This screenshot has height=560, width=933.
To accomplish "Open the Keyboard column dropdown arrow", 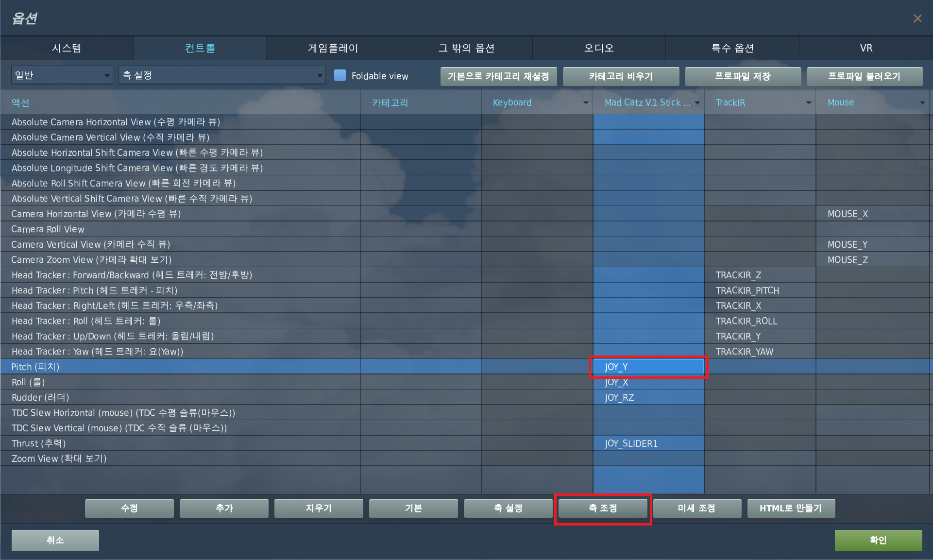I will pyautogui.click(x=586, y=103).
